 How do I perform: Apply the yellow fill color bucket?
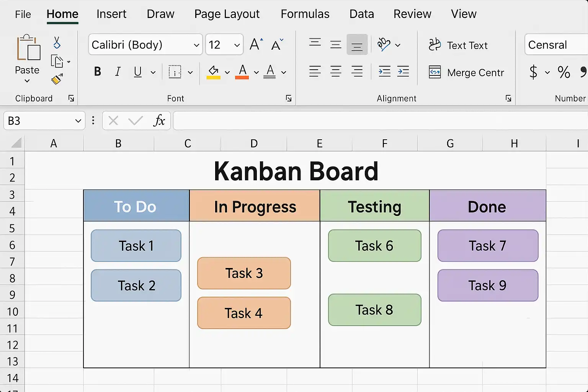(213, 72)
